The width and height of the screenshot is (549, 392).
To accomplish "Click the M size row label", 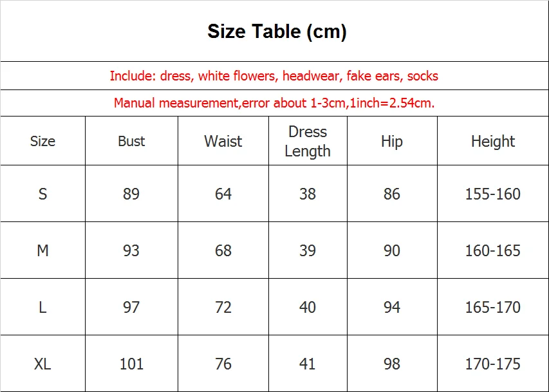I will coord(42,250).
